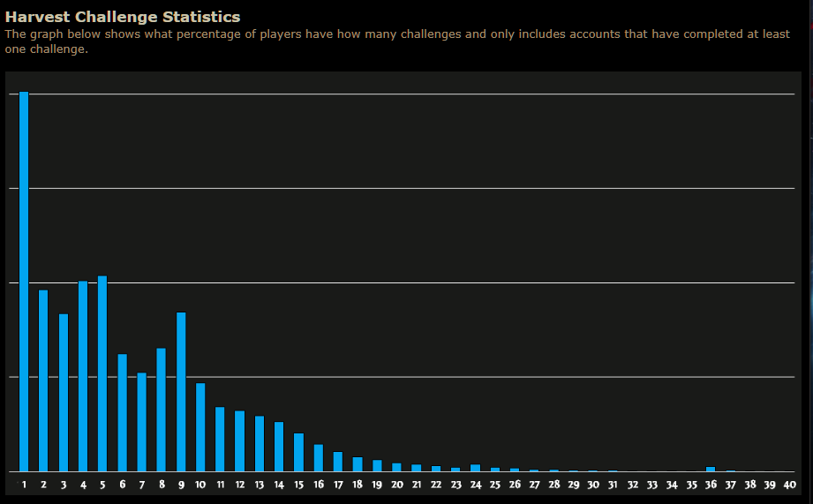Viewport: 813px width, 504px height.
Task: Click x-axis label 6
Action: 123,485
